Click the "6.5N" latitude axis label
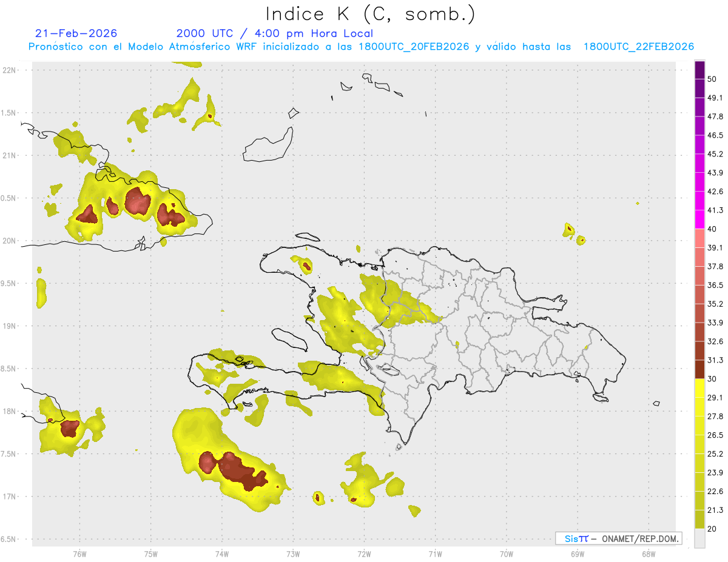Viewport: 728px width, 562px height. click(x=8, y=539)
